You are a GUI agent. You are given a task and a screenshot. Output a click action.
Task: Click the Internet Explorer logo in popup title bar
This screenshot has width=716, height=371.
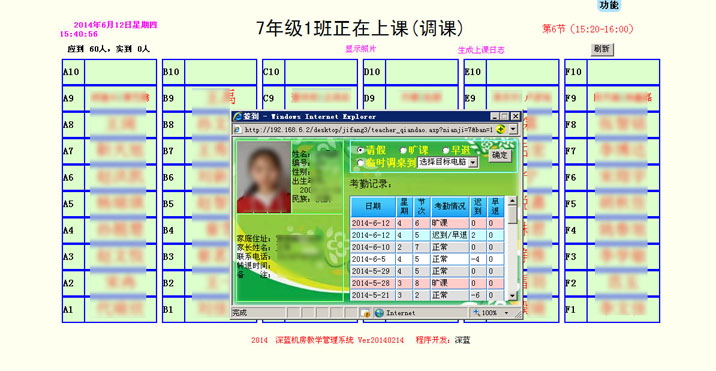[237, 117]
